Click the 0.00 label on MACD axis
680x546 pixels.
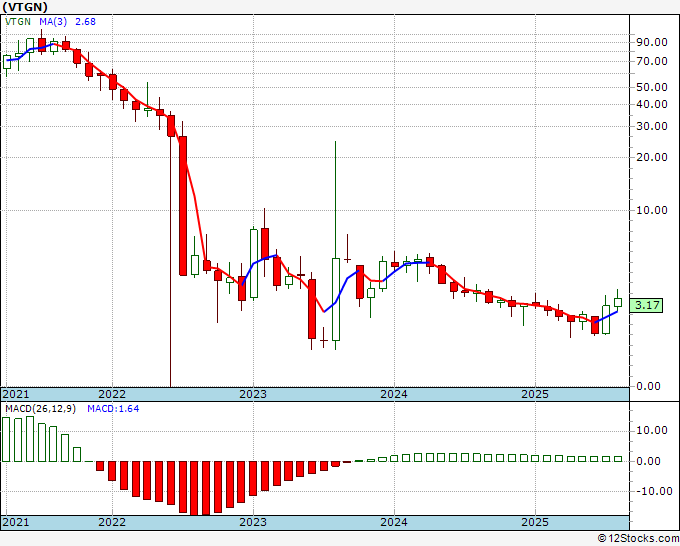648,461
